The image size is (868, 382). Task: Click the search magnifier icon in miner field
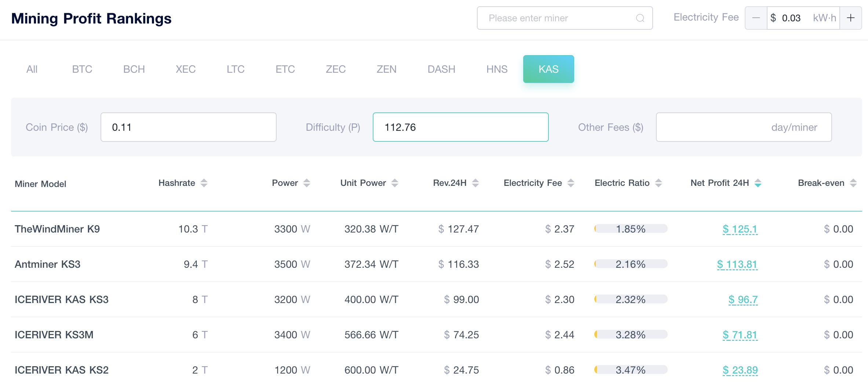(x=640, y=18)
